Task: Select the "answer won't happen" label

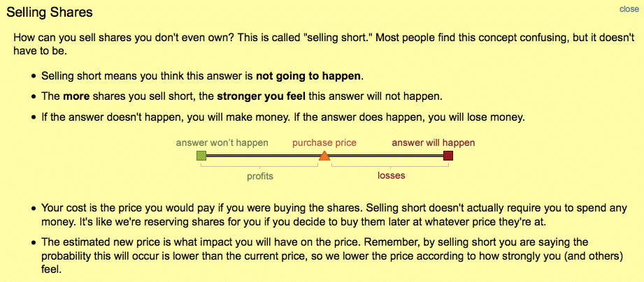Action: (x=222, y=143)
